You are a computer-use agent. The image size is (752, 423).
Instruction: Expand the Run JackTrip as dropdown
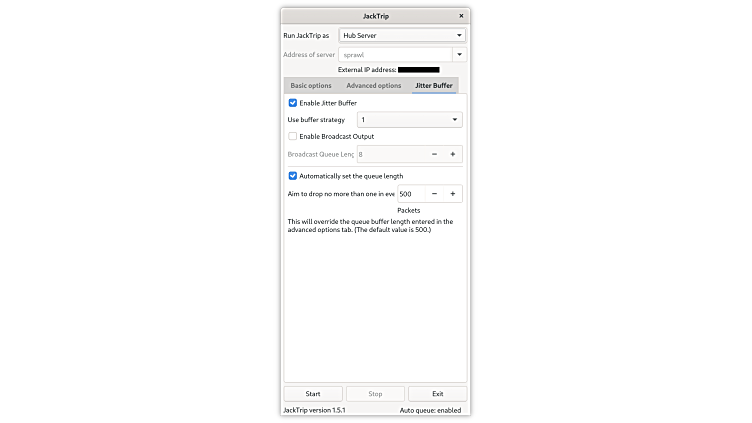[x=402, y=35]
